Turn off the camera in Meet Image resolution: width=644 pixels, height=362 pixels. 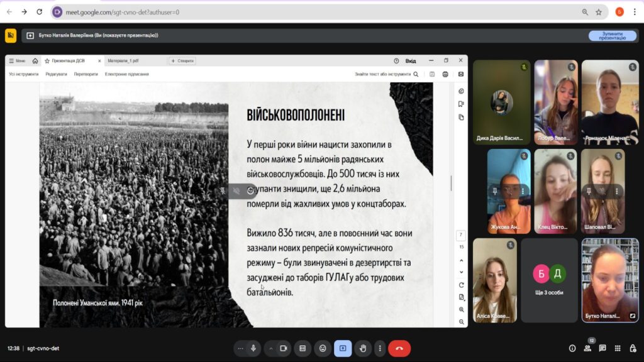point(283,348)
